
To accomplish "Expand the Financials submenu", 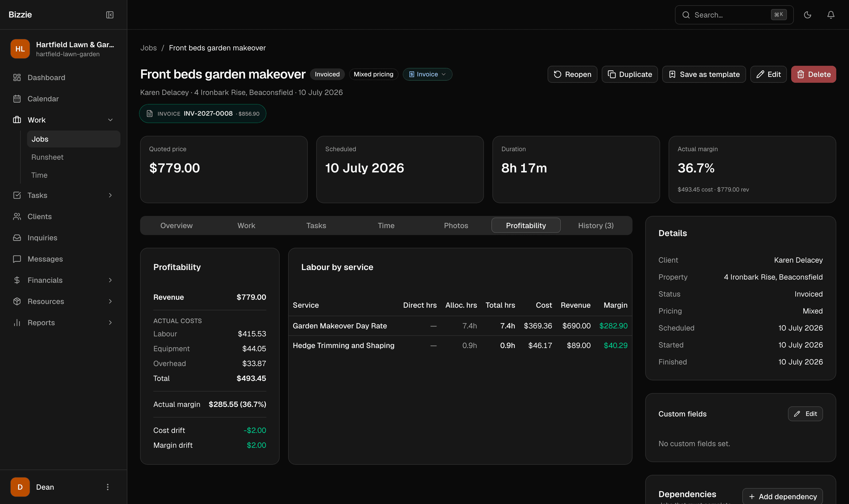I will [110, 280].
